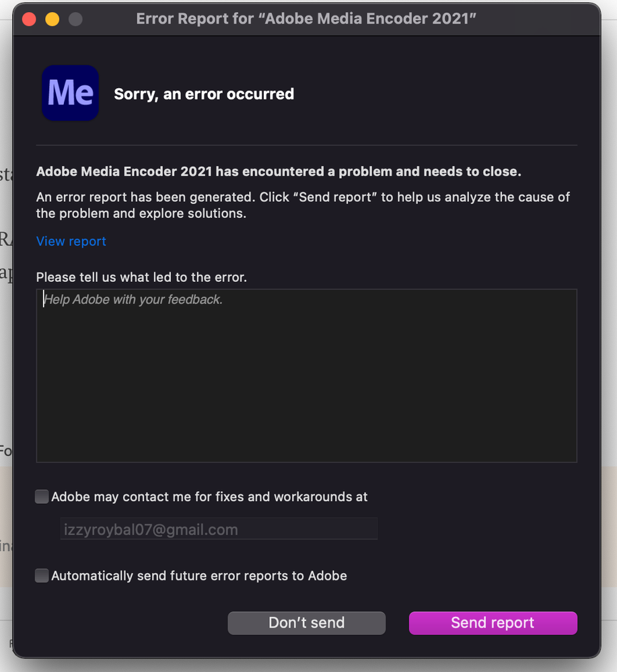Click the Sorry, an error occurred heading
This screenshot has width=617, height=672.
[x=204, y=94]
